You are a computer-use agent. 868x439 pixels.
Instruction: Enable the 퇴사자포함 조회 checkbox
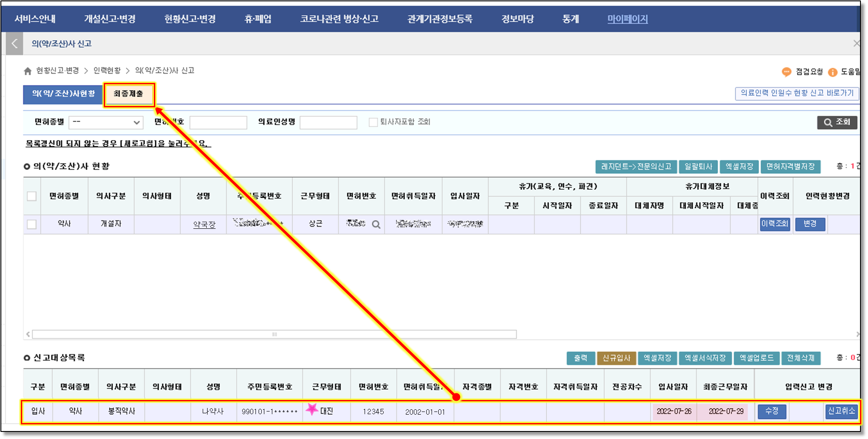click(x=373, y=122)
